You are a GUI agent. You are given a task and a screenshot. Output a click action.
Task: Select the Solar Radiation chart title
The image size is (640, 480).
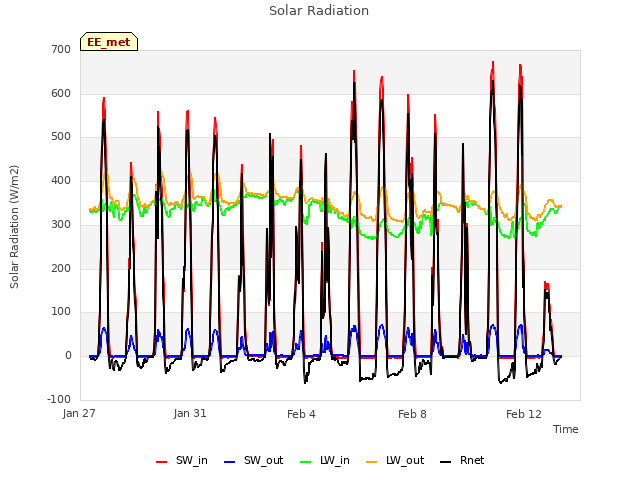(x=319, y=11)
